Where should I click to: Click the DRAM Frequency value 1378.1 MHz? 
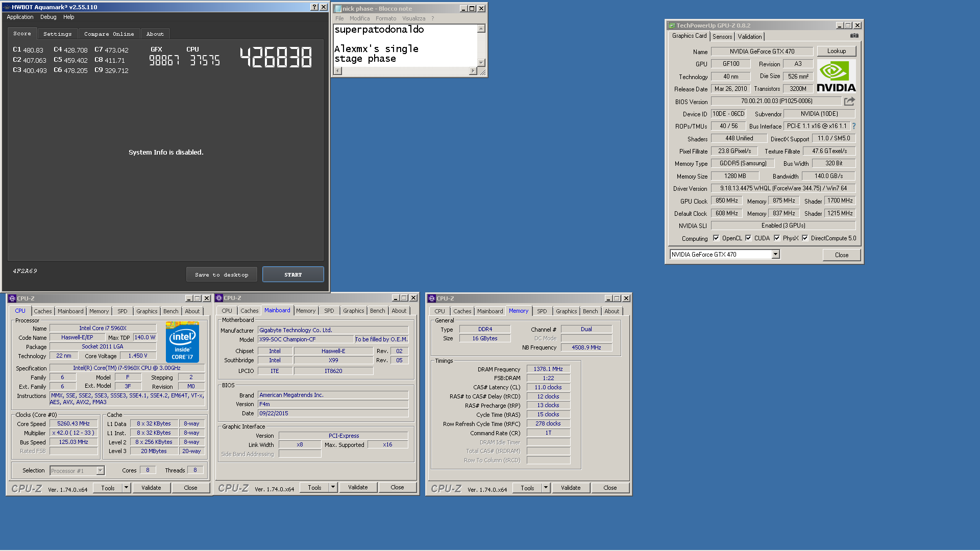coord(548,369)
